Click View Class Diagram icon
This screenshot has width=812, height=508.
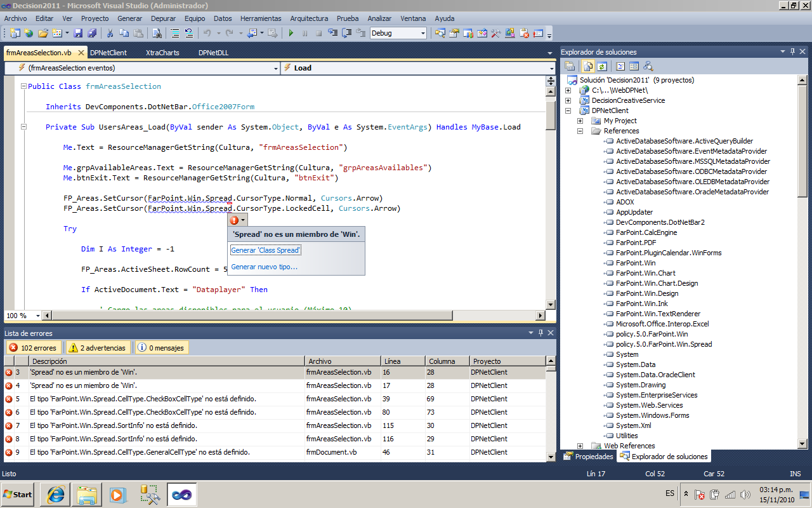(648, 66)
